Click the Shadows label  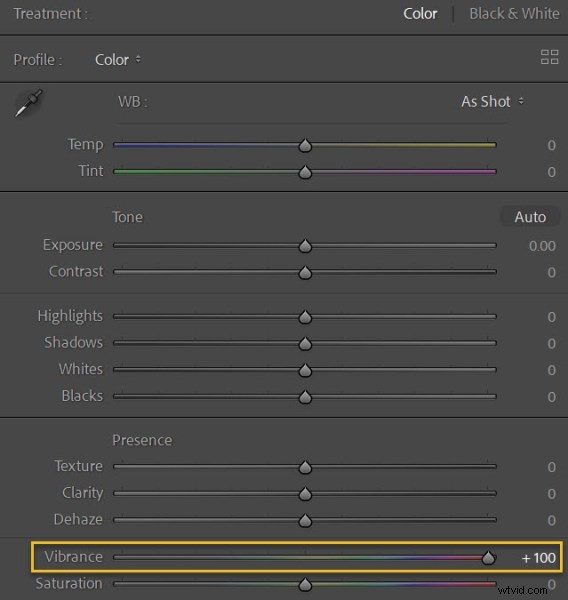pos(73,342)
